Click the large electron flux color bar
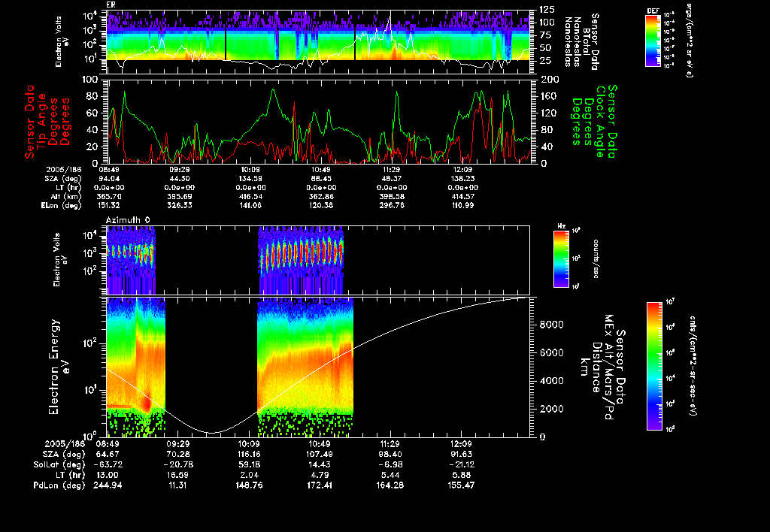Image resolution: width=770 pixels, height=532 pixels. (x=655, y=366)
